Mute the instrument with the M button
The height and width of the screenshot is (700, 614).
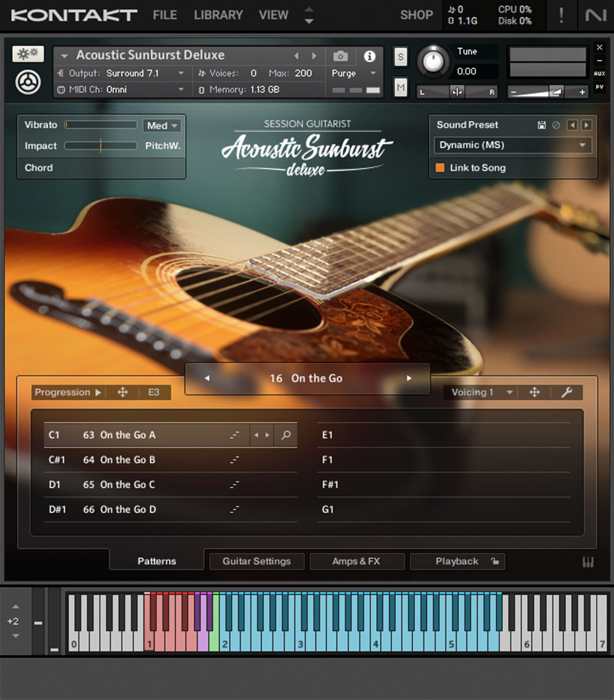pyautogui.click(x=401, y=87)
